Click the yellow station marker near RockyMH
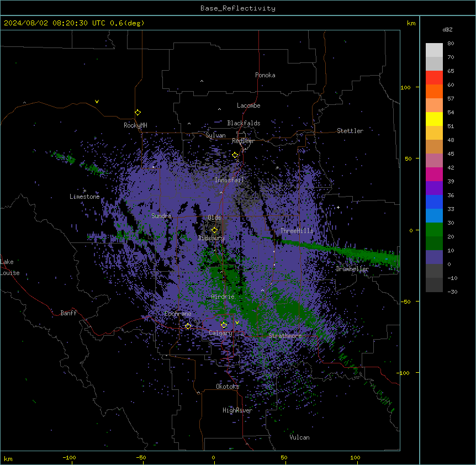 (137, 112)
